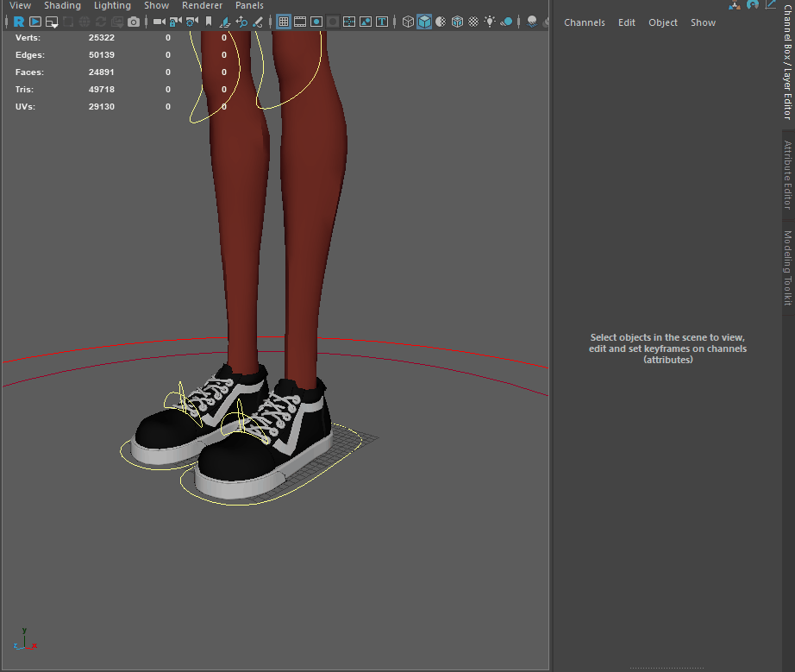Open the View menu
Image resolution: width=795 pixels, height=672 pixels.
click(x=19, y=5)
